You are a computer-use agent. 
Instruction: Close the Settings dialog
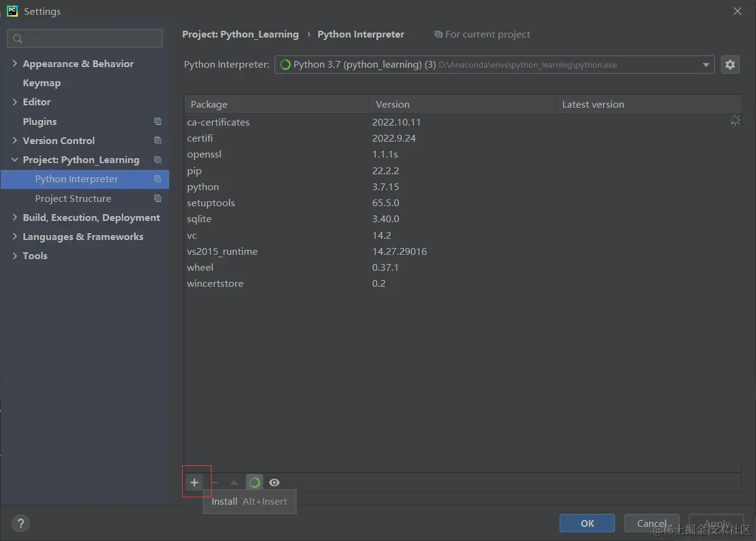coord(738,11)
